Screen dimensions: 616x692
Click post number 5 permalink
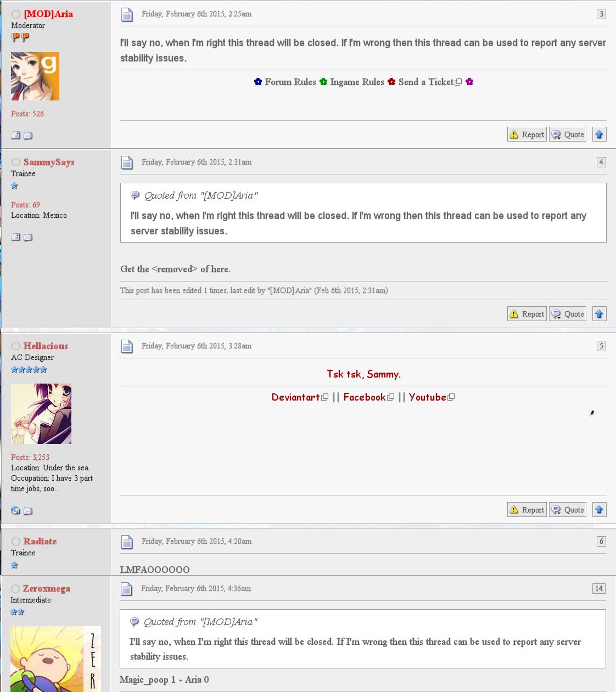601,346
